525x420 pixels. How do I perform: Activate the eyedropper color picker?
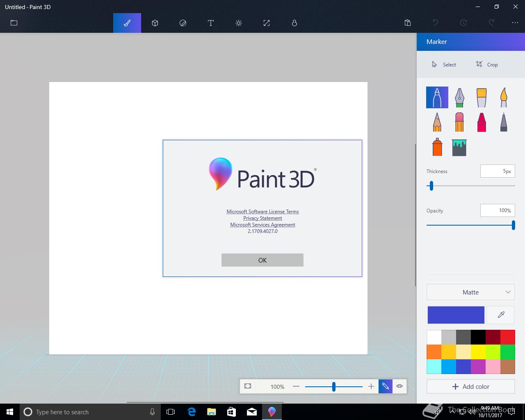tap(501, 315)
